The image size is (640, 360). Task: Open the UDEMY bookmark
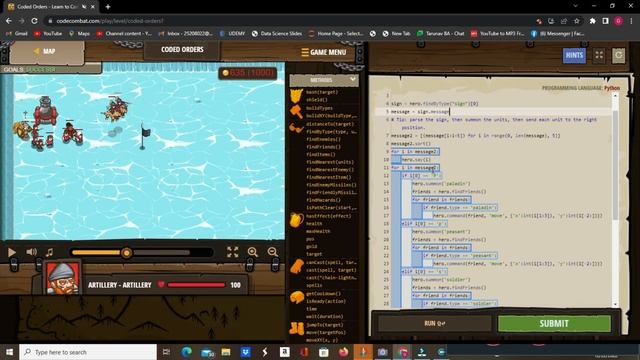click(232, 33)
